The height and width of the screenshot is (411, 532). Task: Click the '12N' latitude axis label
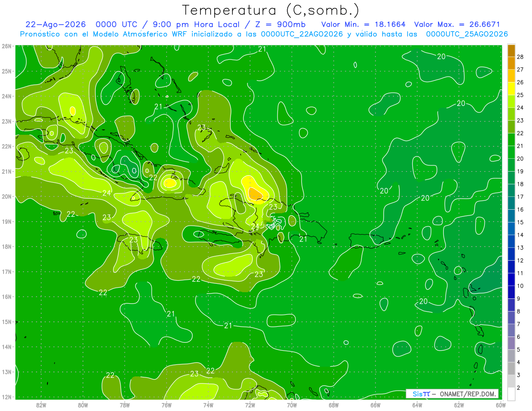click(7, 397)
